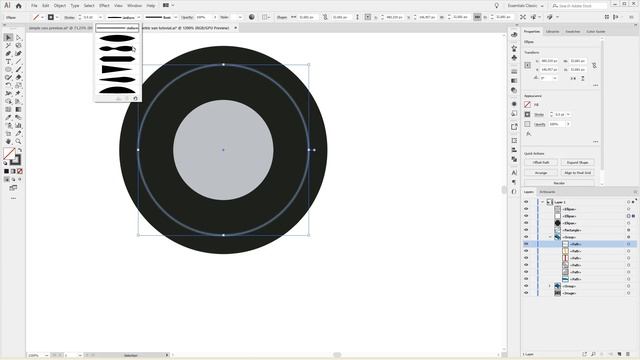Image resolution: width=640 pixels, height=360 pixels.
Task: Open the stroke weight dropdown in Properties
Action: 568,115
